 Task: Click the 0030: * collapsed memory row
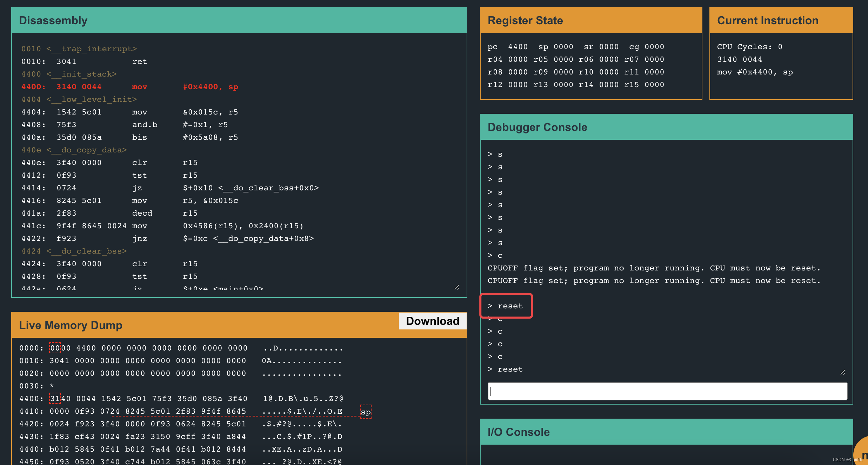point(36,386)
